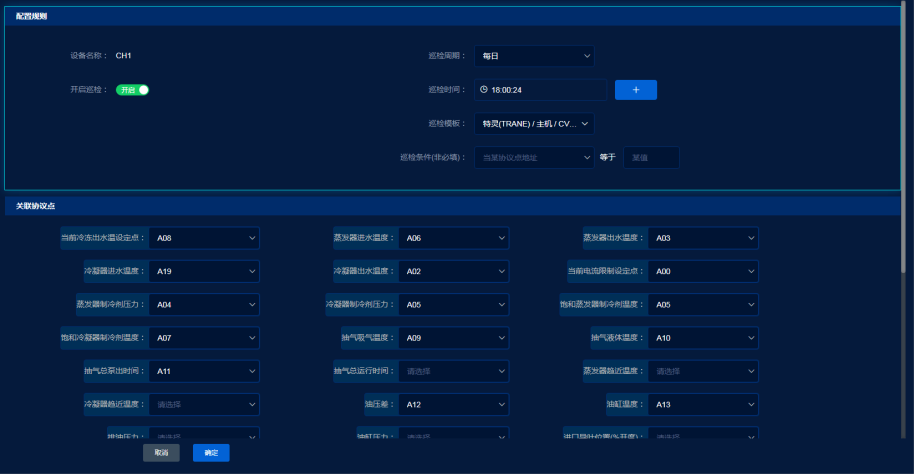Viewport: 915px width, 475px height.
Task: Click the chevron arrow of 巡检周期 每日
Action: click(x=586, y=56)
